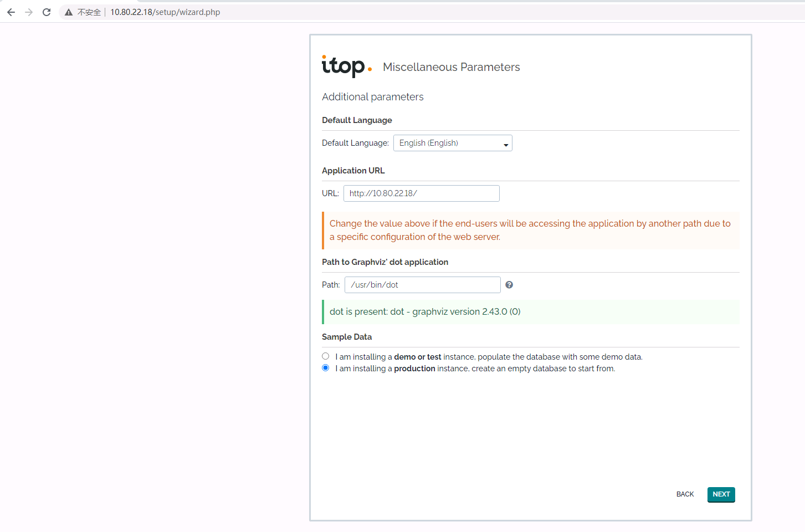Click the green 'dot is present' message
This screenshot has height=532, width=805.
point(425,312)
